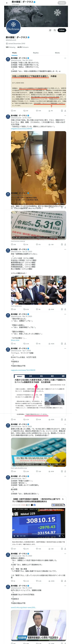This screenshot has width=72, height=644.
Task: Open the 44.7K Followers list
Action: click(x=23, y=47)
